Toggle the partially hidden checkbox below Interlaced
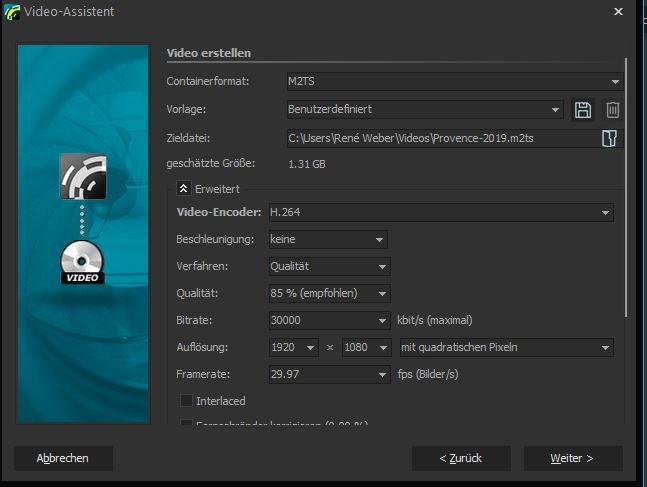 click(186, 425)
